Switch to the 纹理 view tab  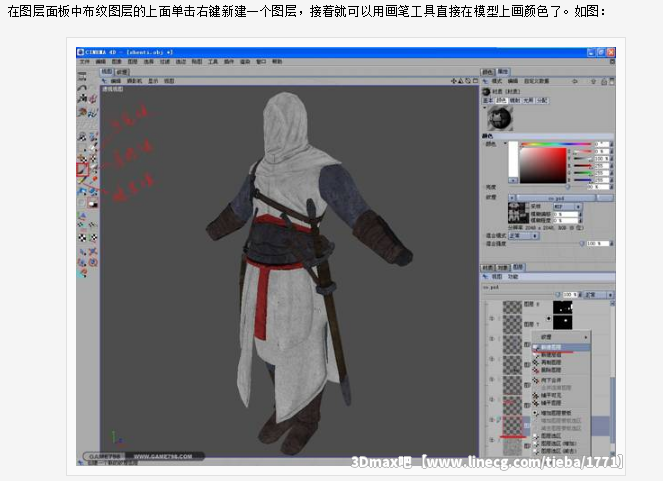tap(122, 72)
